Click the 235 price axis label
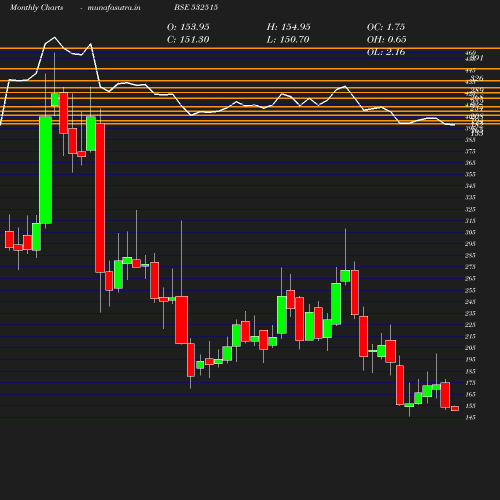500x500 pixels. tap(470, 313)
